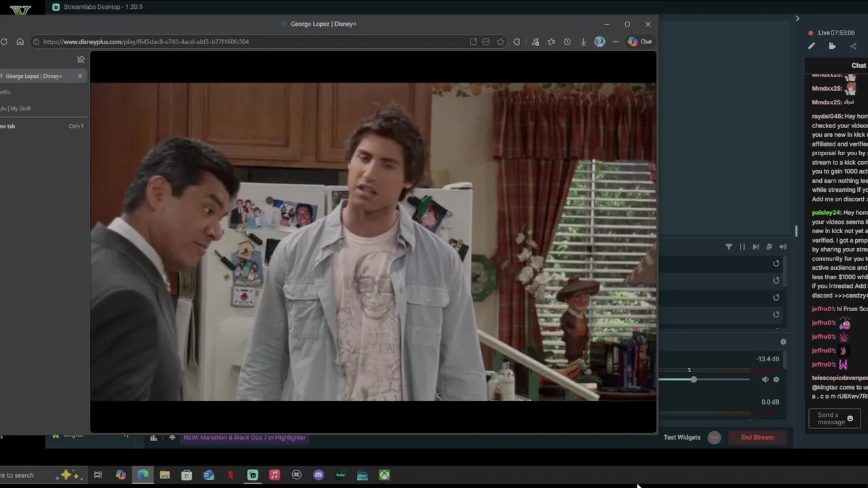This screenshot has width=868, height=488.
Task: Click chat message from raydel045
Action: click(840, 158)
